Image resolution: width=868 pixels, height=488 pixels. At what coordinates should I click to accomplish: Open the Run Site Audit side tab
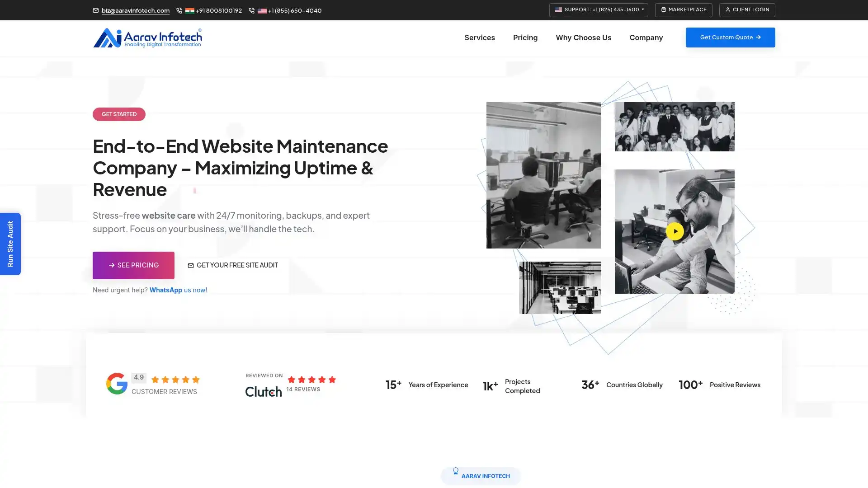[x=10, y=244]
